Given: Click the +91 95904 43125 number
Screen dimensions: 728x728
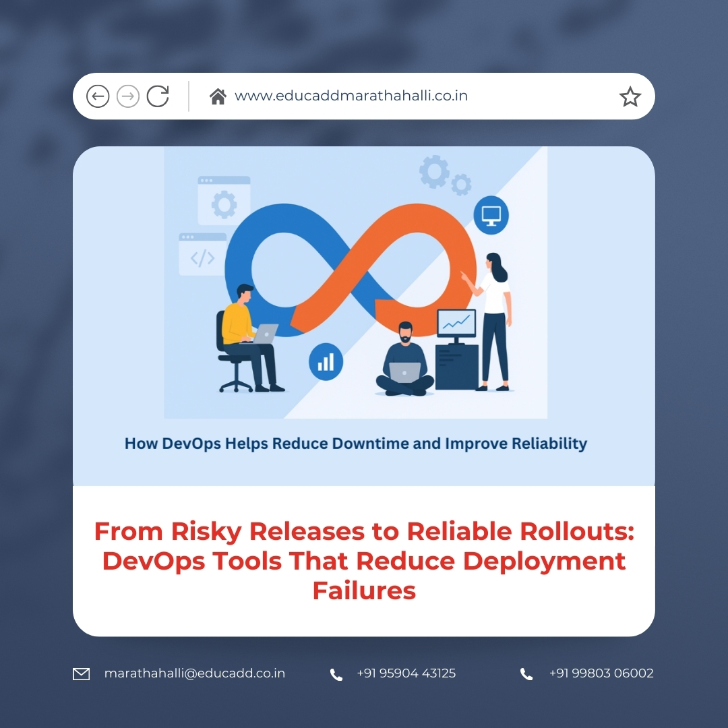Looking at the screenshot, I should pos(406,673).
